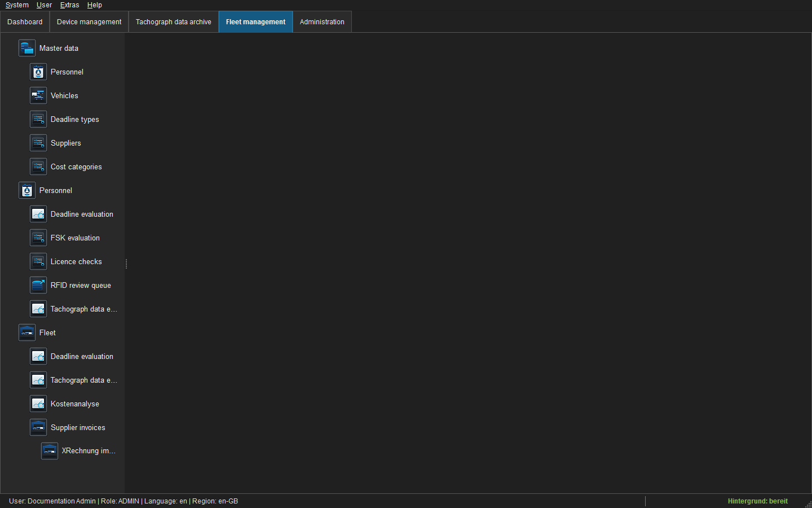Click the Supplier invoices icon
Image resolution: width=812 pixels, height=508 pixels.
[38, 427]
